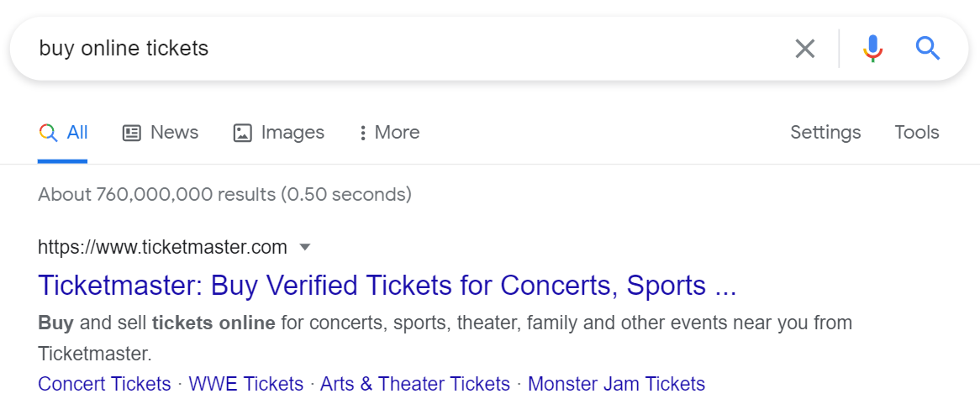
Task: Select the All results tab label
Action: pyautogui.click(x=77, y=133)
